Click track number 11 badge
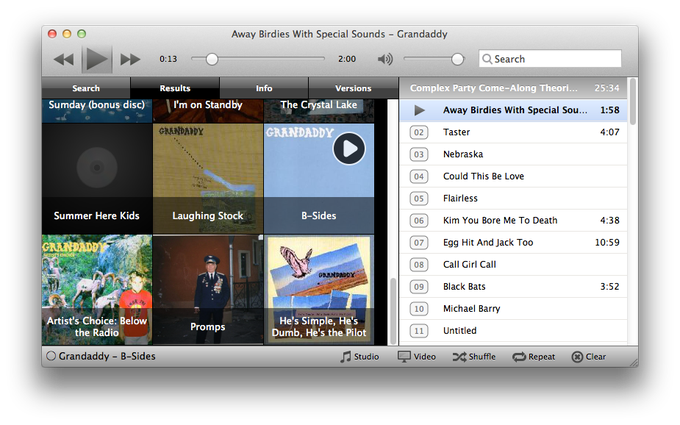This screenshot has width=680, height=425. [419, 331]
